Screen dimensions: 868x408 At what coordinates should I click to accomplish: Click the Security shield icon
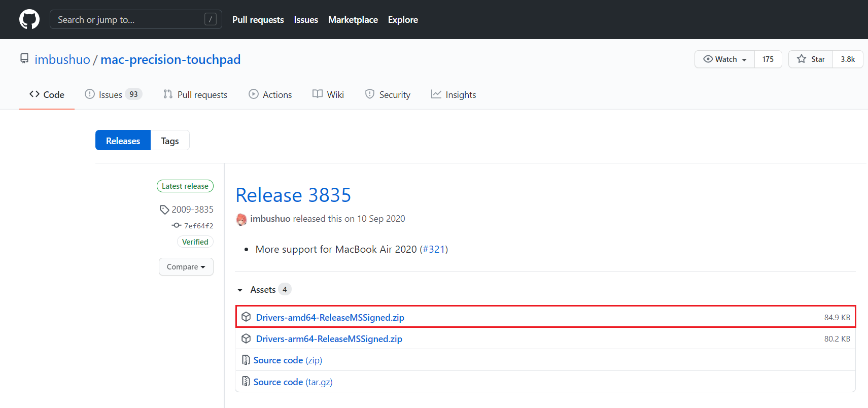pyautogui.click(x=370, y=94)
